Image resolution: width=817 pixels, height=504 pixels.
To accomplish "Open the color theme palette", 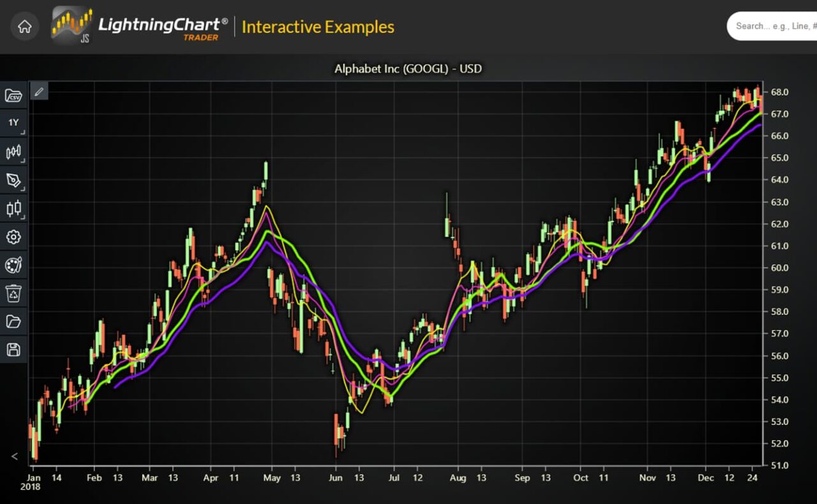I will point(13,265).
